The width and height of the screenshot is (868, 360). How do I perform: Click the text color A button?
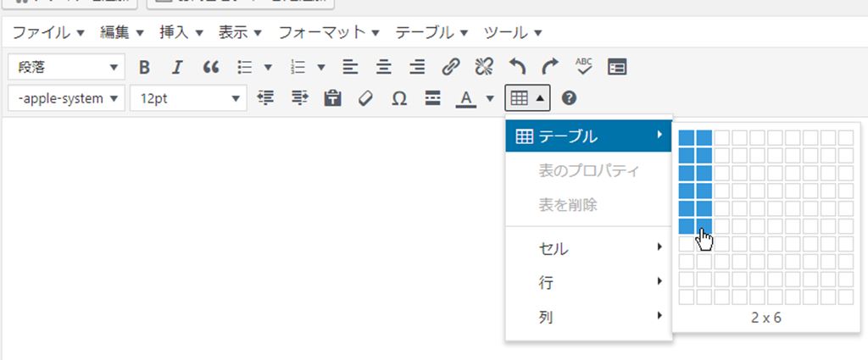[x=465, y=98]
